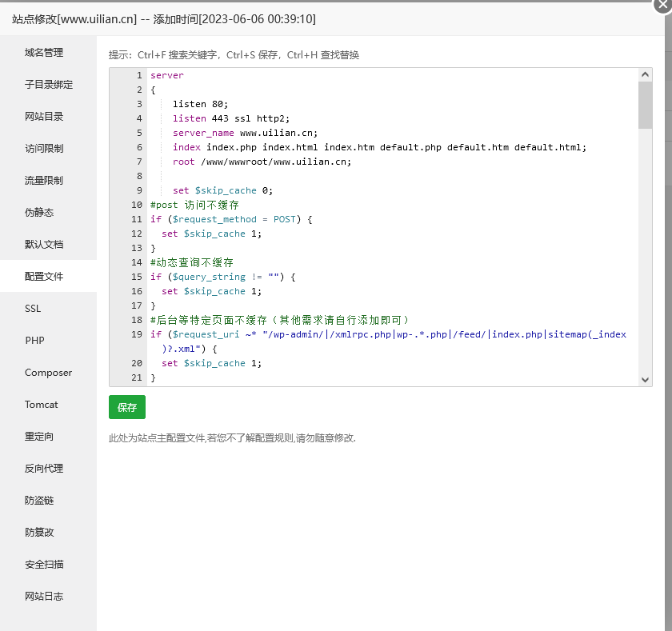Switch to 反向代理 configuration
Screen dimensions: 672x631
(x=48, y=468)
